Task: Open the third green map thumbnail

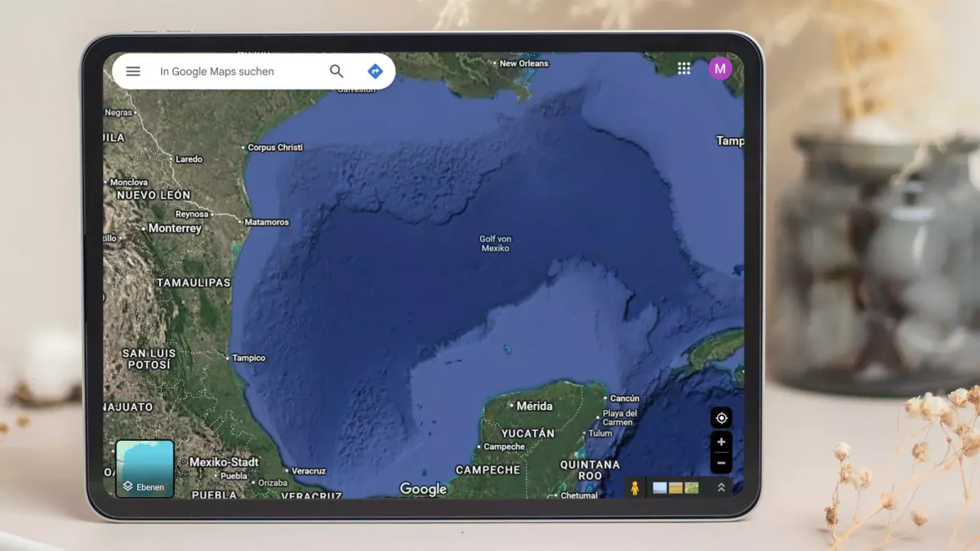Action: 692,488
